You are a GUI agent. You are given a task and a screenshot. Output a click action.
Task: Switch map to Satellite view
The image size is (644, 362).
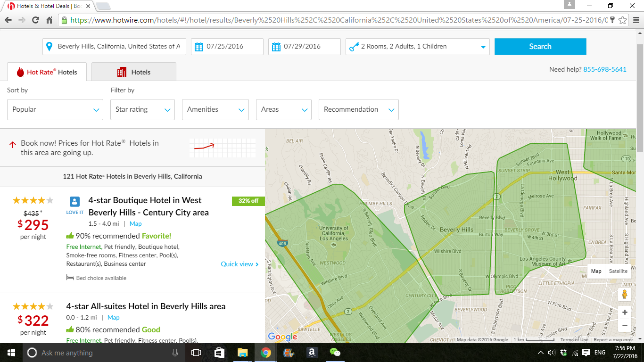click(618, 271)
